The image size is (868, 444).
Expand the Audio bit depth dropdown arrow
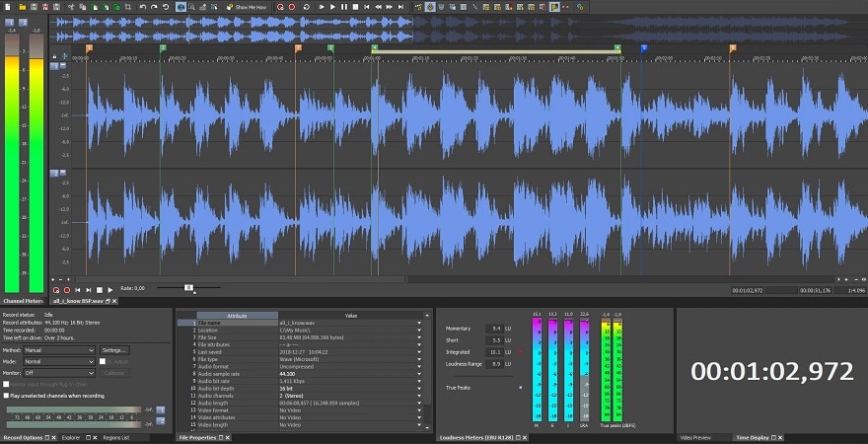(419, 388)
